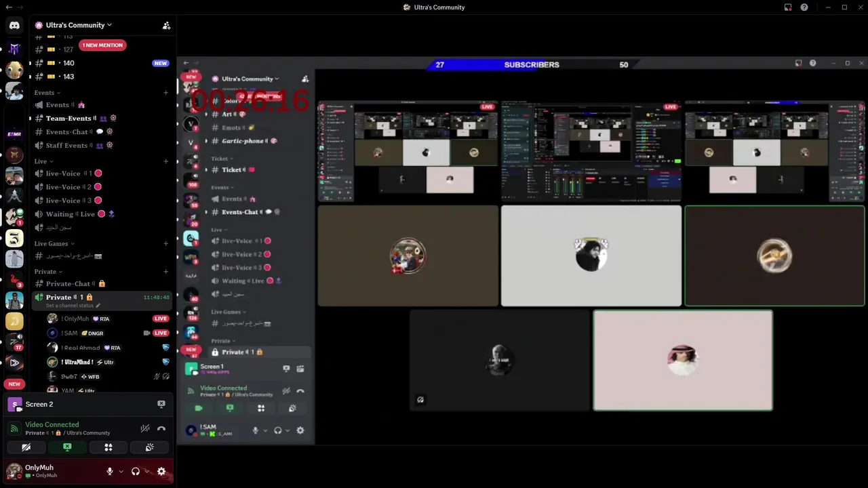This screenshot has width=868, height=488.
Task: Turn on camera in voice panel
Action: click(x=26, y=447)
